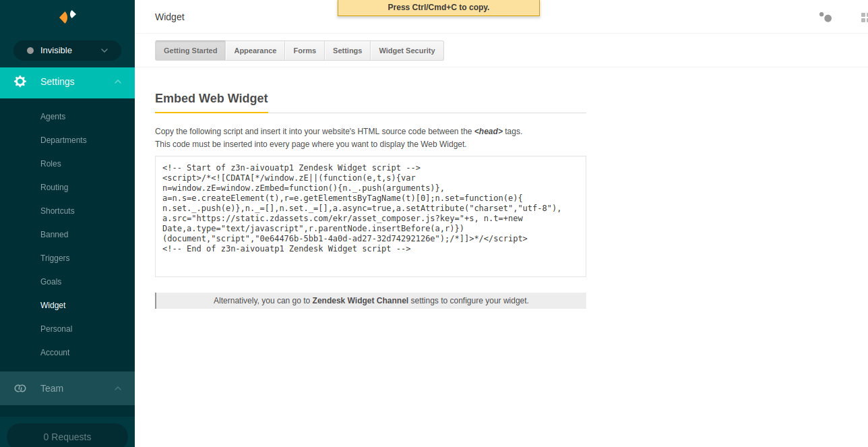The width and height of the screenshot is (868, 447).
Task: Click the Embed Web Widget heading
Action: 212,98
